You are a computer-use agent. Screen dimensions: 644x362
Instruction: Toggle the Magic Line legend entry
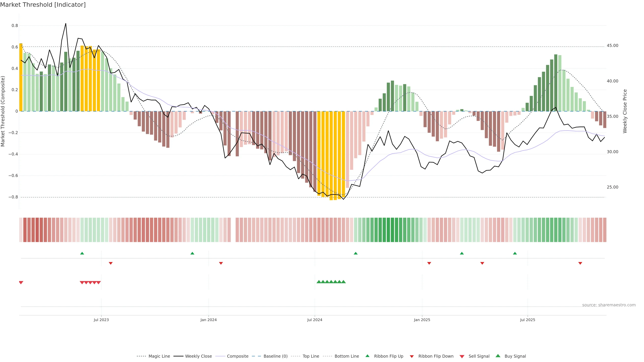(x=159, y=356)
